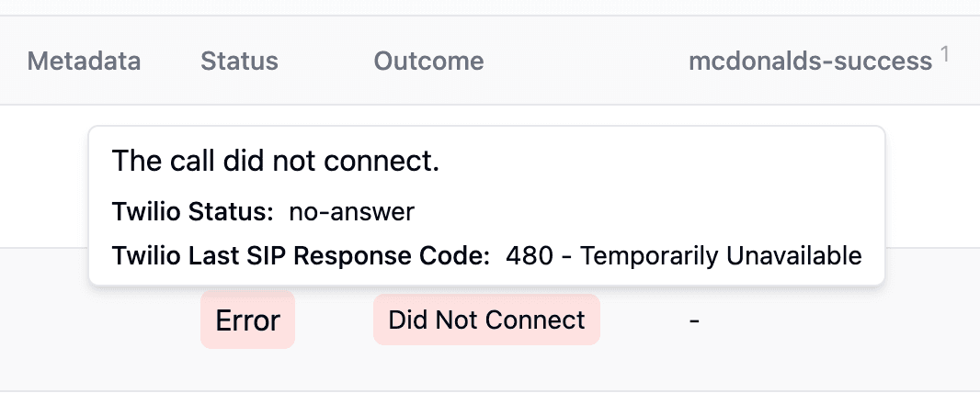
Task: Sort by the Metadata column header
Action: 84,62
